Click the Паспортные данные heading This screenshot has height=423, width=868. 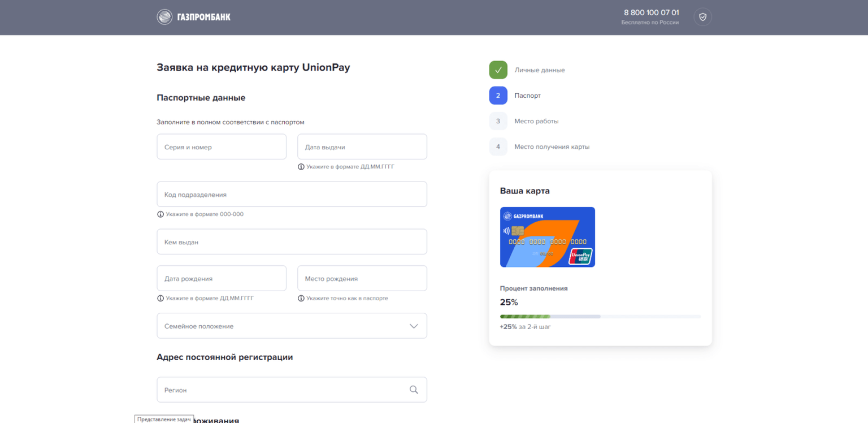201,98
